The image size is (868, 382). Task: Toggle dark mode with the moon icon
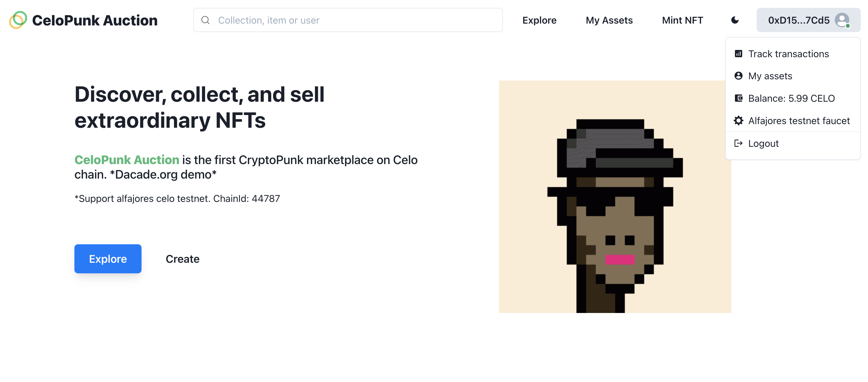[x=734, y=20]
